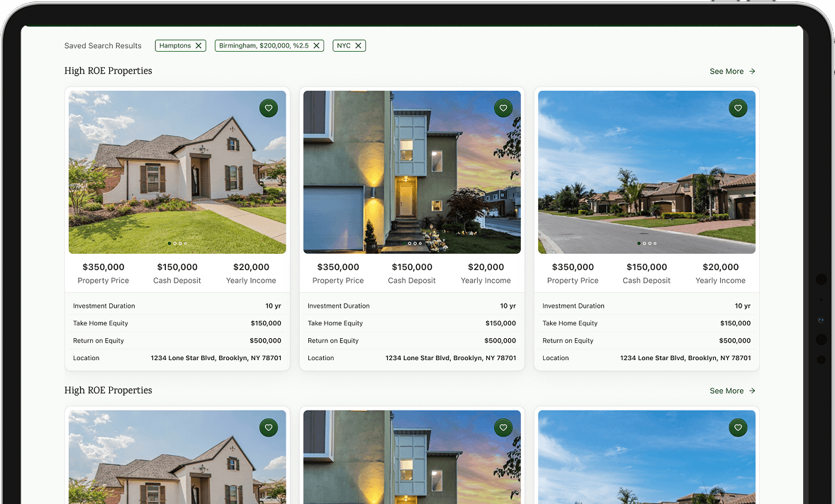Favorite last property in second row
The image size is (835, 504).
738,427
